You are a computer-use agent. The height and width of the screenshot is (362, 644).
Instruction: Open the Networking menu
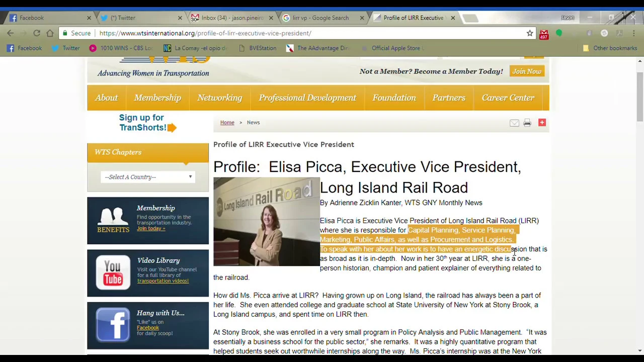coord(220,98)
